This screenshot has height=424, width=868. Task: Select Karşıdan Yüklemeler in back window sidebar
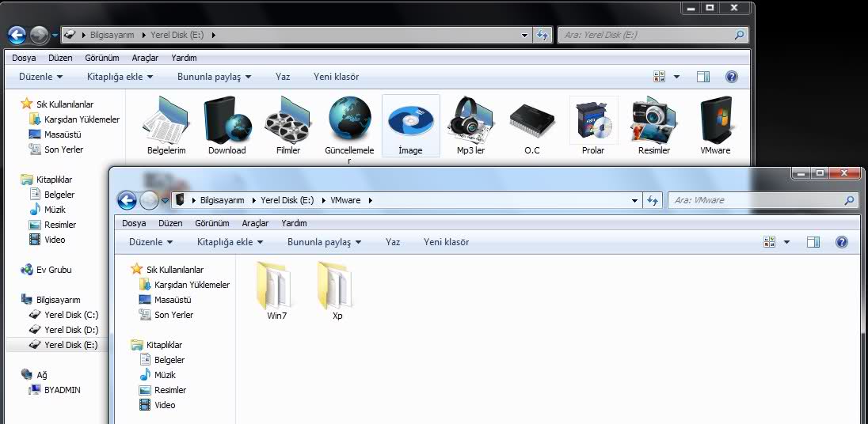point(74,119)
